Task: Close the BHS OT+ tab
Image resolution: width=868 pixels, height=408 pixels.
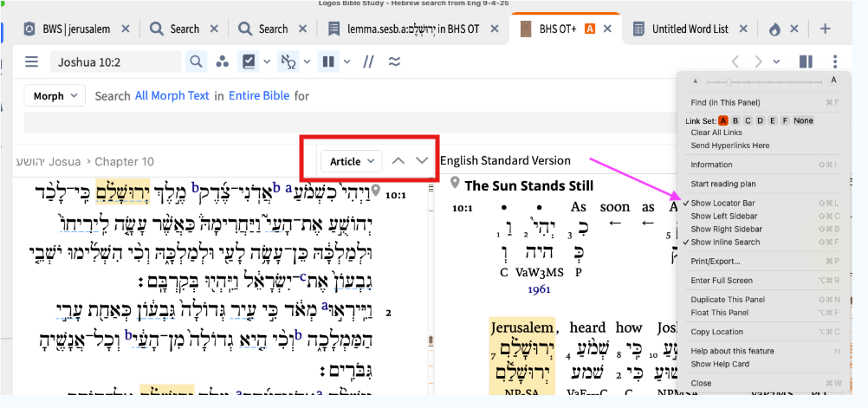Action: click(x=607, y=29)
